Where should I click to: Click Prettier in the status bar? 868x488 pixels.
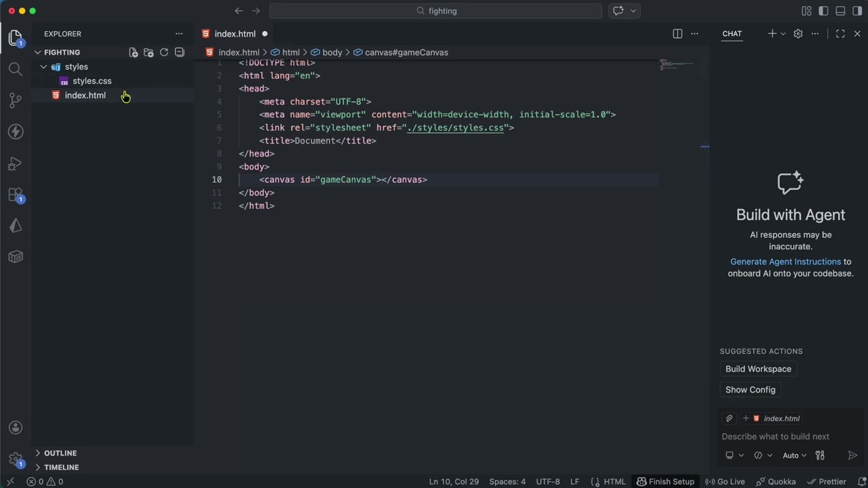(x=825, y=482)
